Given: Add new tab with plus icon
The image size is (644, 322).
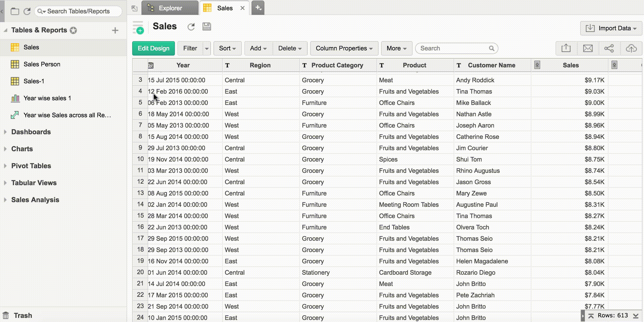Looking at the screenshot, I should 258,8.
